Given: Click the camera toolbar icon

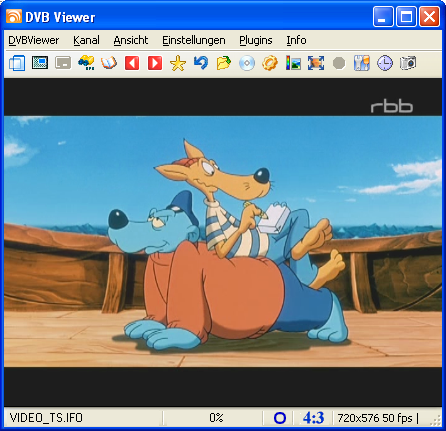Looking at the screenshot, I should click(408, 63).
